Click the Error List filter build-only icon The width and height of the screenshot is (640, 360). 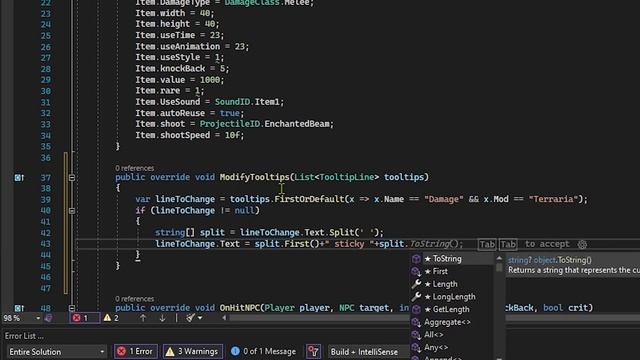tap(313, 351)
